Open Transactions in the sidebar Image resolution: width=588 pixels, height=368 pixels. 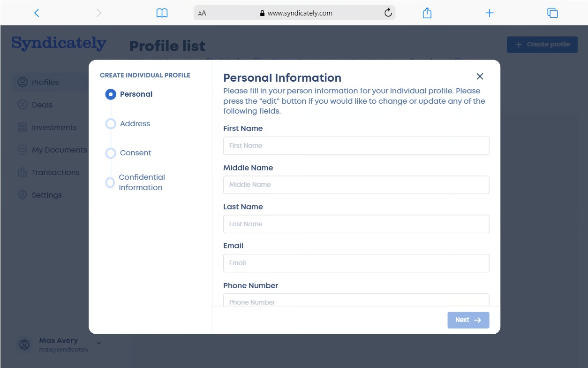pos(55,172)
